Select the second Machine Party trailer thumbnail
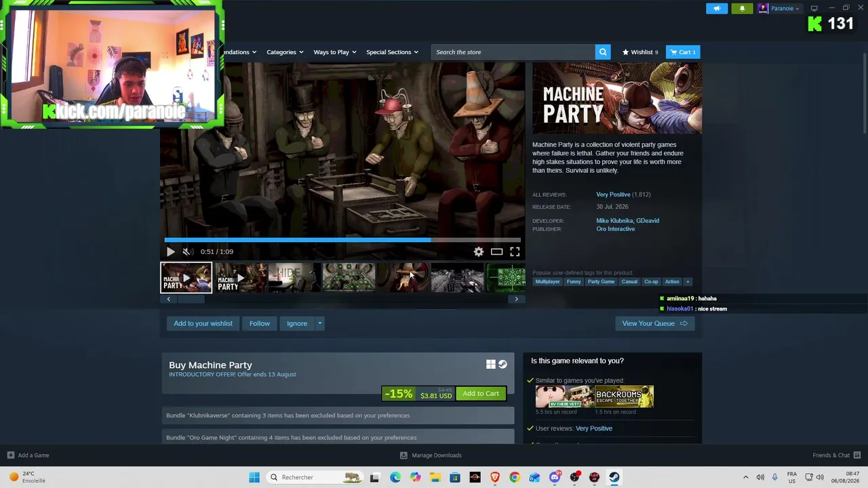This screenshot has height=488, width=868. click(241, 278)
